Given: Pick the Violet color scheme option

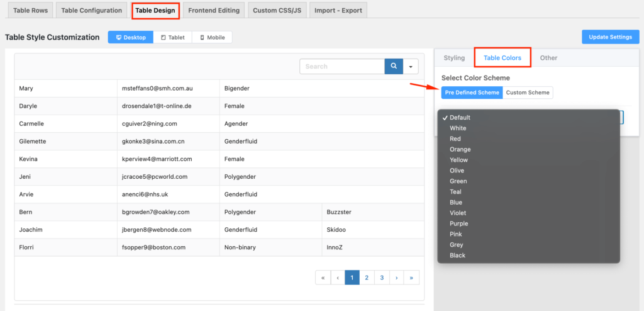Looking at the screenshot, I should 458,213.
